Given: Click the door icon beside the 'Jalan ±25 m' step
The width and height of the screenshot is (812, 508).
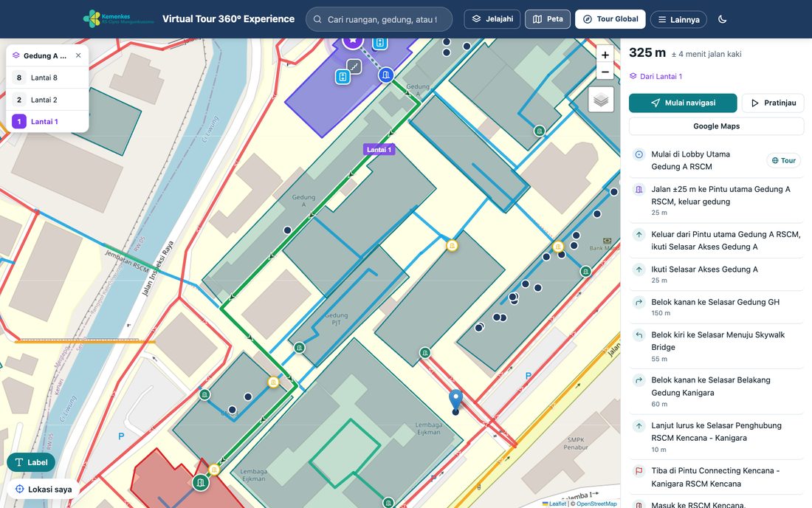Looking at the screenshot, I should pyautogui.click(x=639, y=190).
